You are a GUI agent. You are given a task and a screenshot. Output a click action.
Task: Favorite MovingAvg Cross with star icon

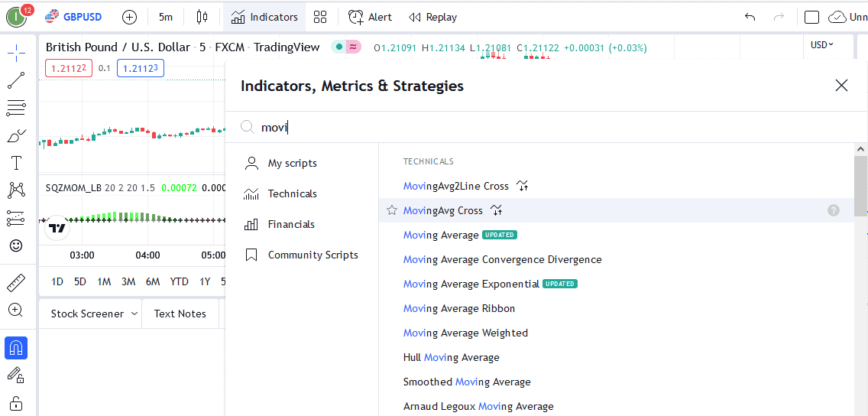pyautogui.click(x=392, y=210)
